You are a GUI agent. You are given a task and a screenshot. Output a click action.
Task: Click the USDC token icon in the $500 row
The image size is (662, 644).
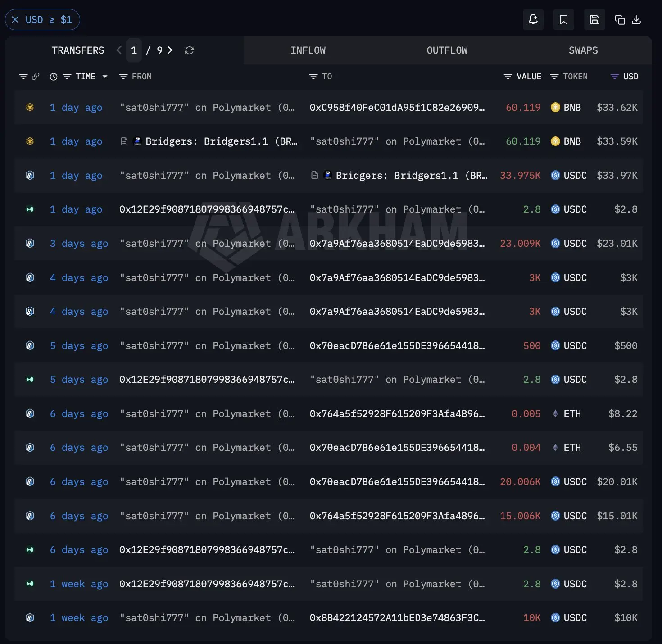[x=555, y=346]
